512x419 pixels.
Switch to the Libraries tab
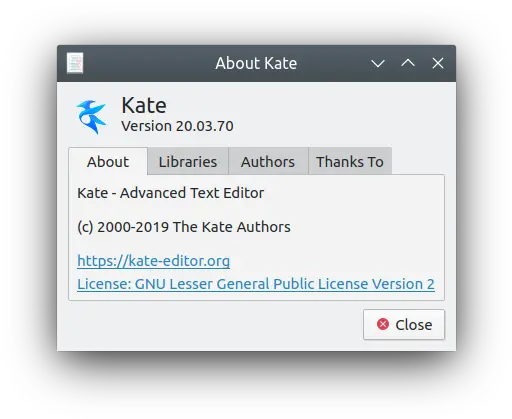pos(188,161)
